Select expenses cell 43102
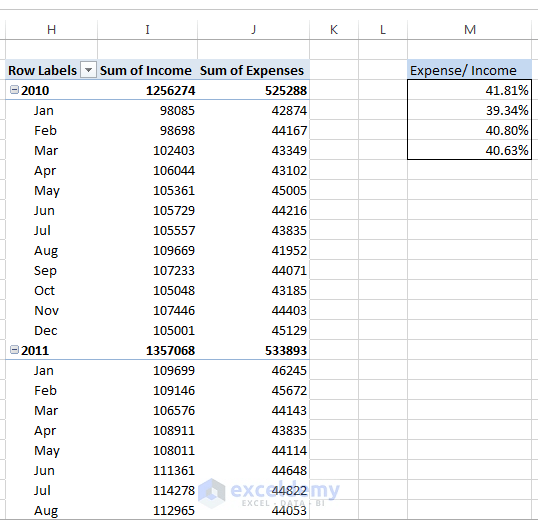The height and width of the screenshot is (520, 538). 254,170
